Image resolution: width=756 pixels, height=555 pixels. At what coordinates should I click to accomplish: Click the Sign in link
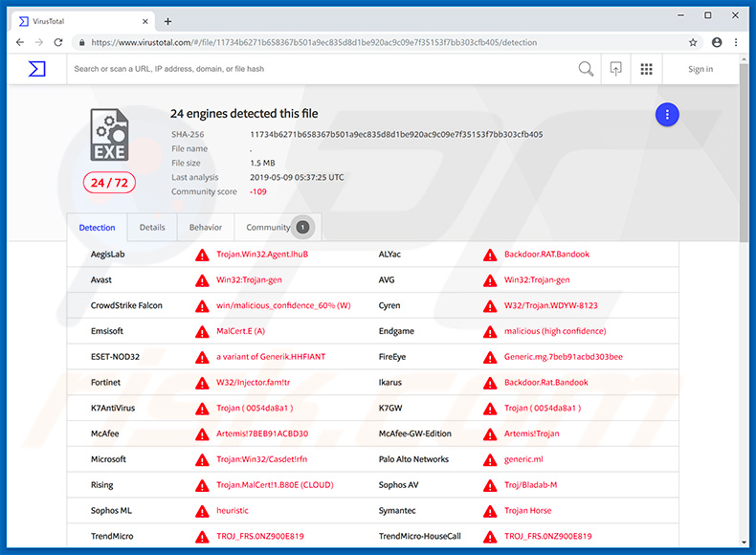point(700,69)
